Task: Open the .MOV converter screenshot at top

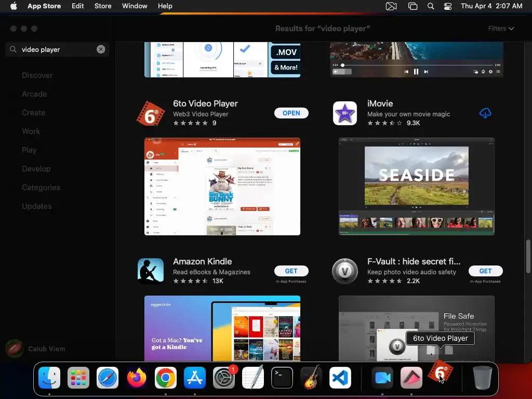Action: (x=222, y=60)
